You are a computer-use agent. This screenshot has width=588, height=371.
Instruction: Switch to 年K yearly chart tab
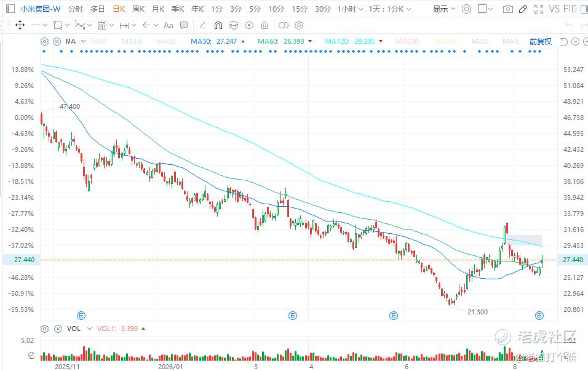coord(197,9)
